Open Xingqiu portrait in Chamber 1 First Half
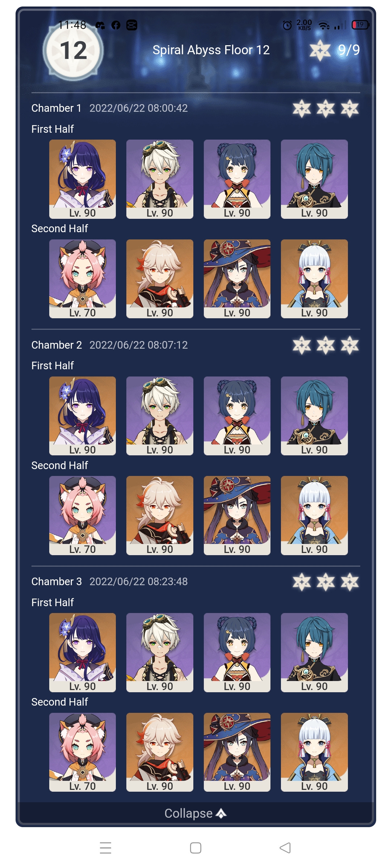The width and height of the screenshot is (391, 868). (314, 179)
